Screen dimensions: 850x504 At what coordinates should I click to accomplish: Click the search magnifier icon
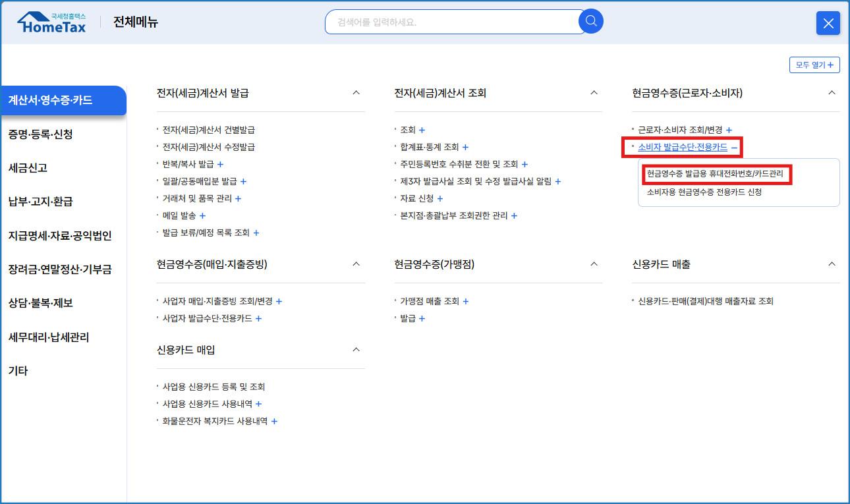click(590, 21)
